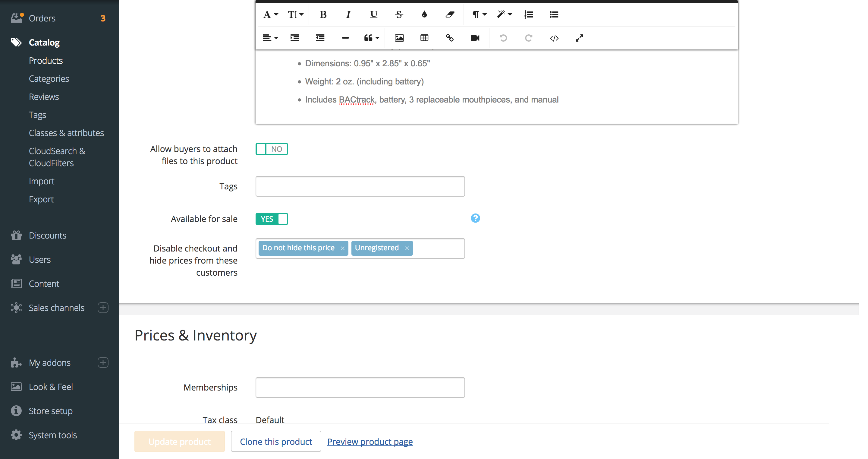Switch to HTML code view
Viewport: 868px width, 459px height.
[x=554, y=38]
